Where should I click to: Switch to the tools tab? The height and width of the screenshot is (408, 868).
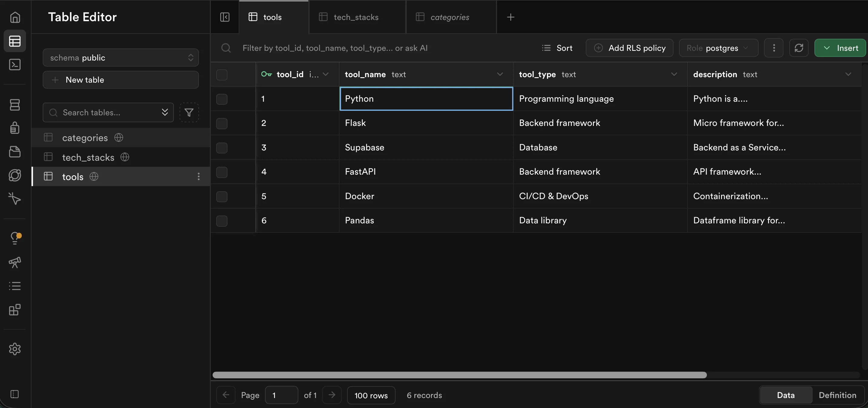tap(273, 17)
